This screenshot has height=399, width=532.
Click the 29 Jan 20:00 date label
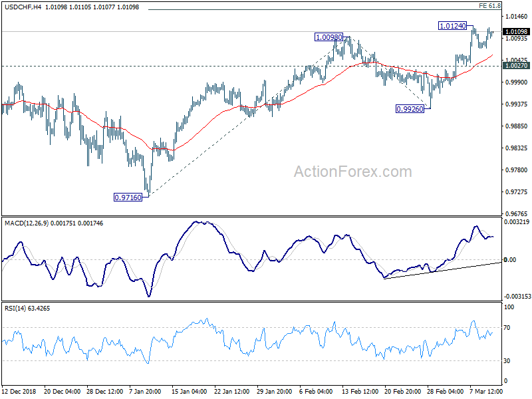(x=275, y=391)
